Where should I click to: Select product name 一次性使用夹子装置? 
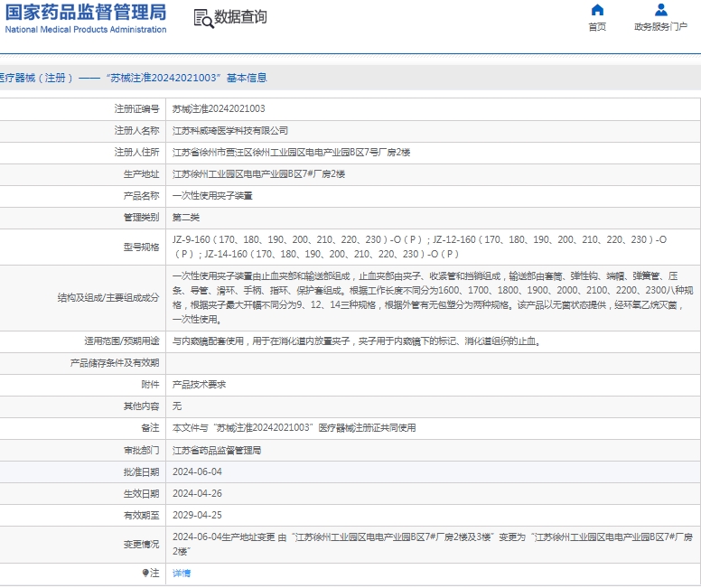[212, 196]
